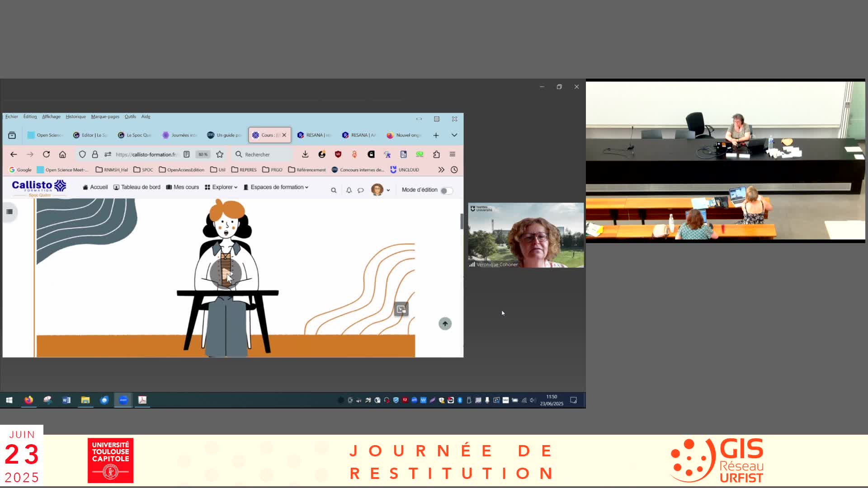Open Firefox from the Windows taskbar
This screenshot has width=868, height=488.
coord(28,400)
